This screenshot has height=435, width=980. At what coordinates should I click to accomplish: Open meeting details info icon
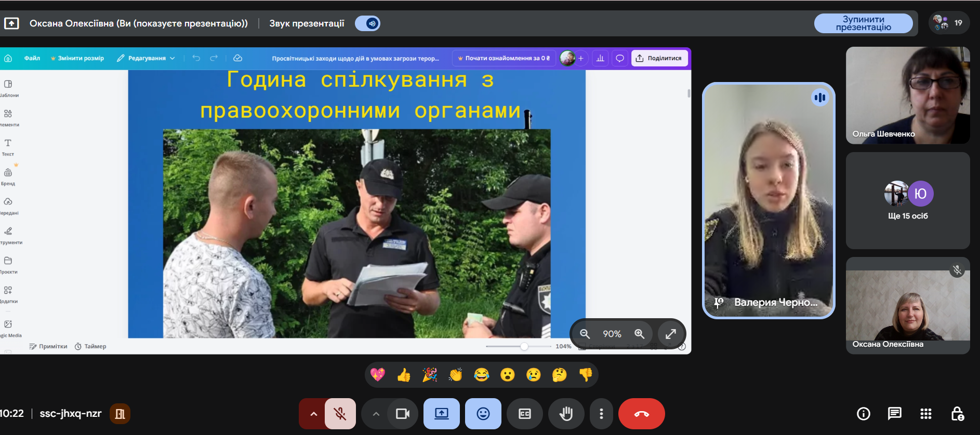[863, 414]
